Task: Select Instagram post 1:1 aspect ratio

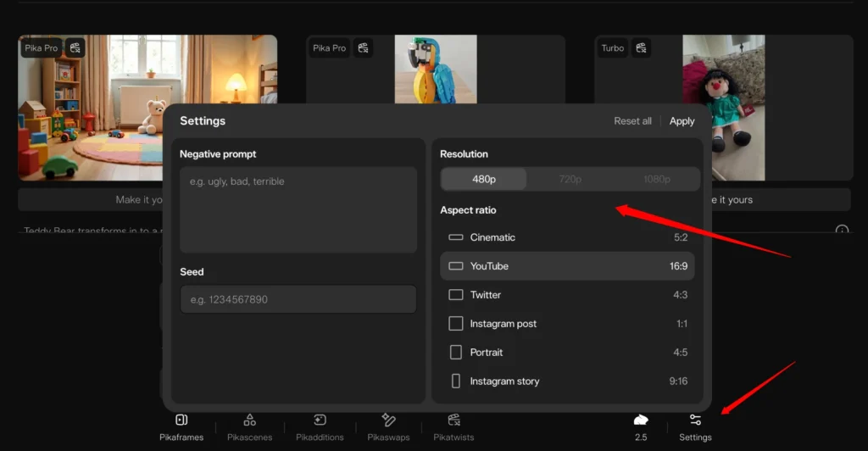Action: (x=567, y=324)
